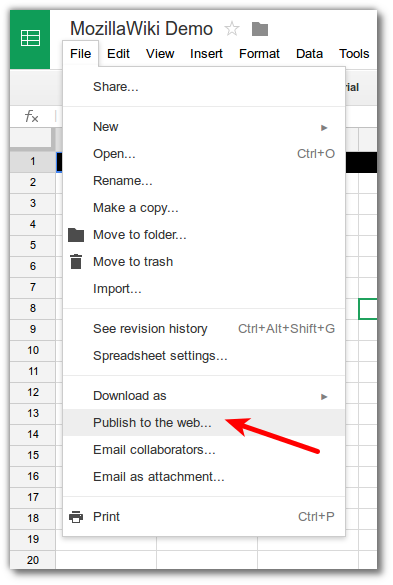This screenshot has width=393, height=585.
Task: Select Rename... in the menu
Action: tap(204, 181)
